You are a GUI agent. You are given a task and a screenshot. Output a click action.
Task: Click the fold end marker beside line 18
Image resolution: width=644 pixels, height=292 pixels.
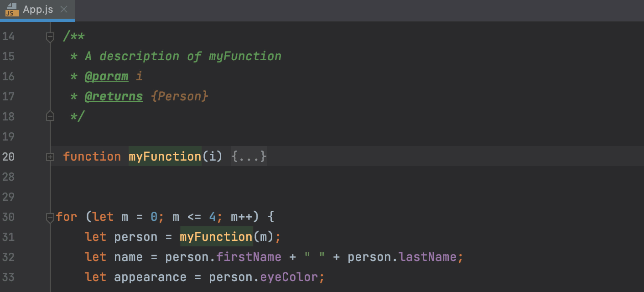[x=50, y=116]
